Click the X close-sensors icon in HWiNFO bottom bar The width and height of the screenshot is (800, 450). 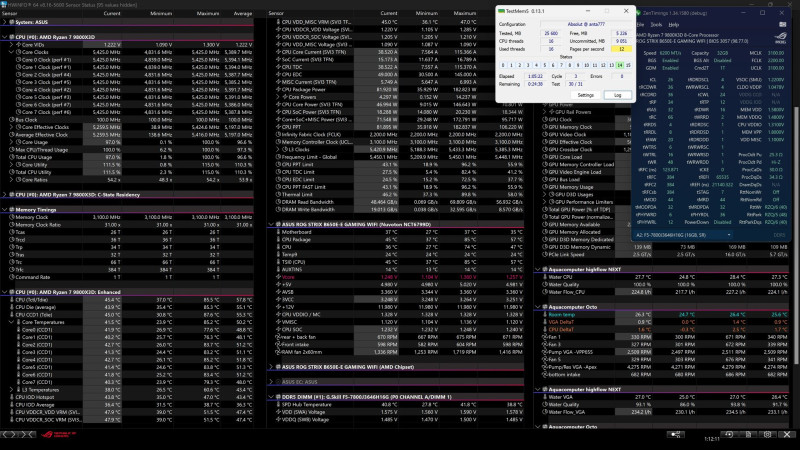(x=787, y=434)
